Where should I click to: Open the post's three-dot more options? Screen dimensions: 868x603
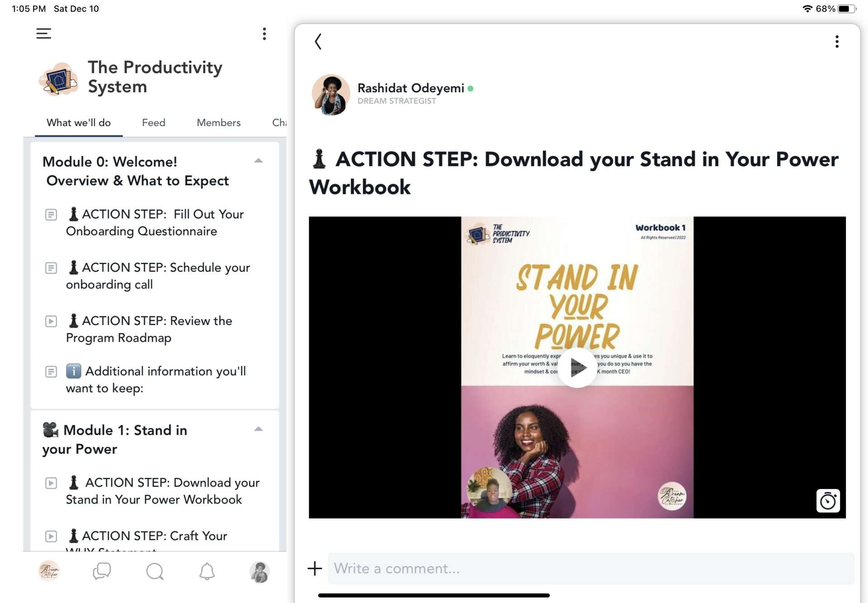837,42
